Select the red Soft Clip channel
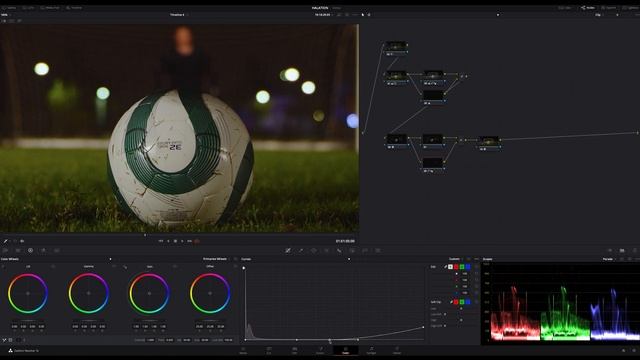640x360 pixels. pos(456,302)
